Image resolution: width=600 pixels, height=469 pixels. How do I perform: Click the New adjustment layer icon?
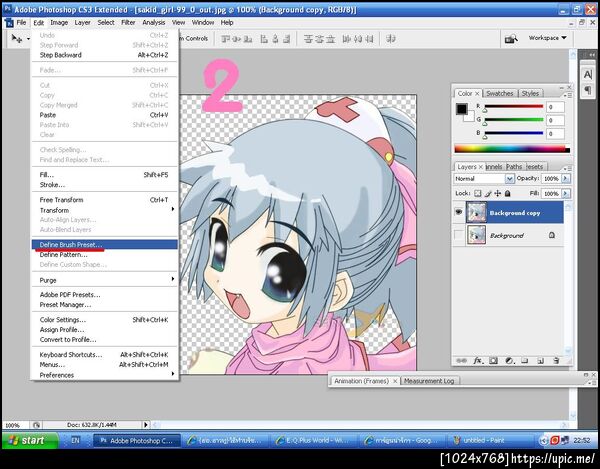pos(509,360)
